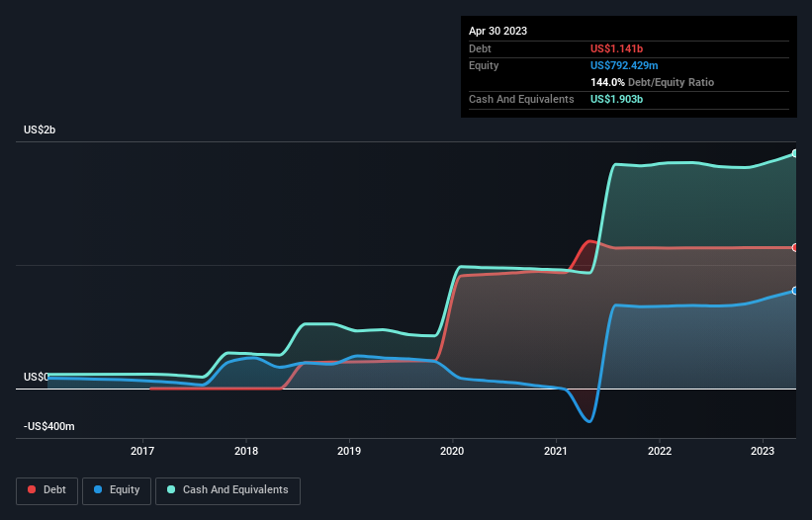This screenshot has height=520, width=812.
Task: Click the US$1.141b debt value
Action: click(616, 48)
